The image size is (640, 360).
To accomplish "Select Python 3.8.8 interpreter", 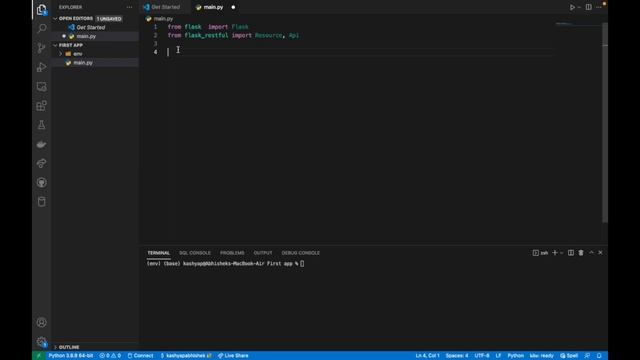I will (x=71, y=356).
